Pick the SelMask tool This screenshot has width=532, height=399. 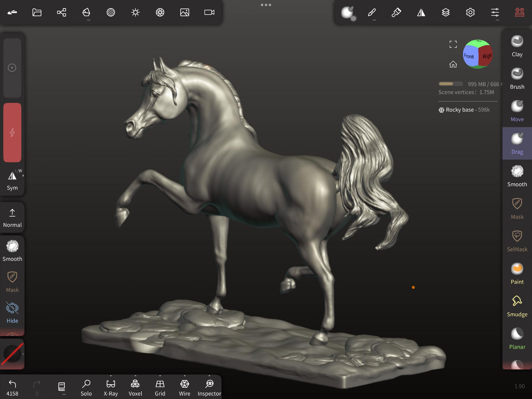(x=517, y=241)
